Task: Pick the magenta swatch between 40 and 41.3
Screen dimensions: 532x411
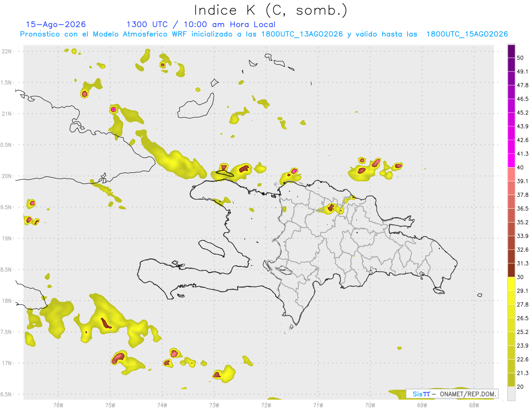Action: 511,160
